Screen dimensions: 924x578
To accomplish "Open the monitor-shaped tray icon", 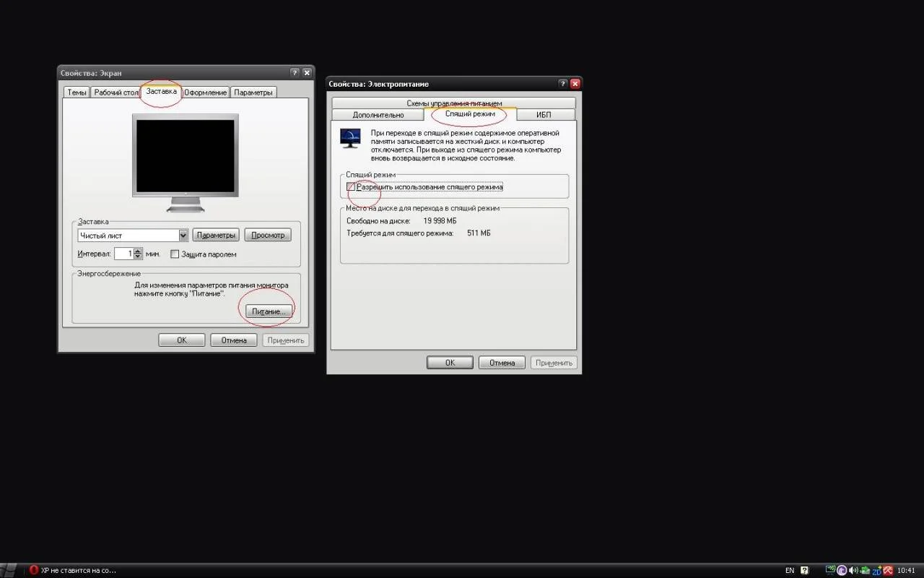I will point(831,570).
